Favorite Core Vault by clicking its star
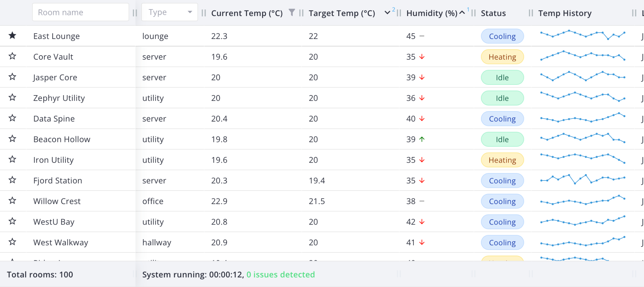The height and width of the screenshot is (287, 644). pos(12,57)
